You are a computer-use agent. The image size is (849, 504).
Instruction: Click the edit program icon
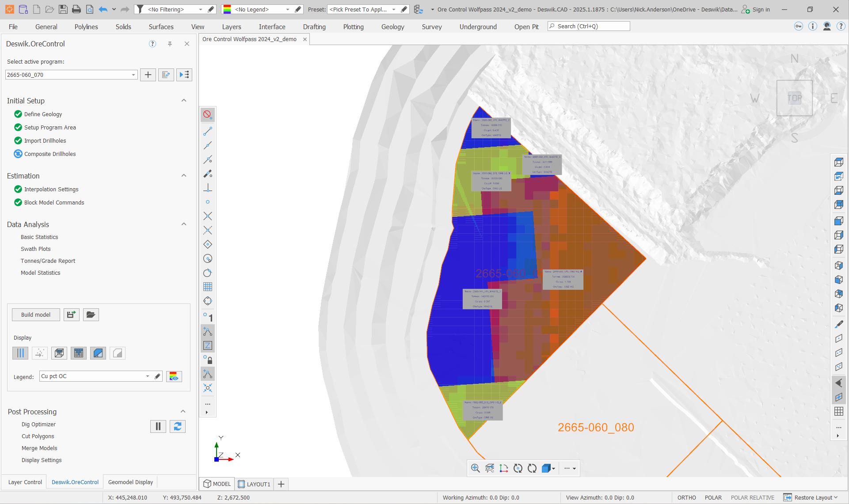(166, 75)
